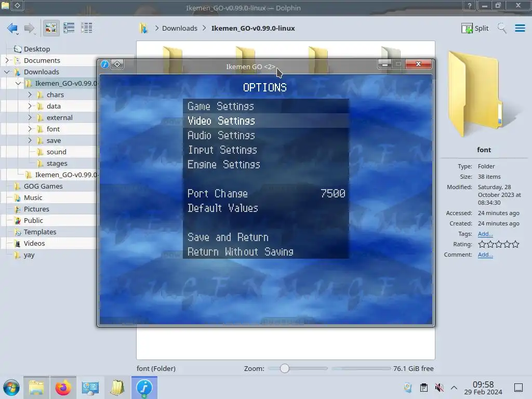Screen dimensions: 532x399
Task: Expand the save folder node
Action: click(30, 140)
